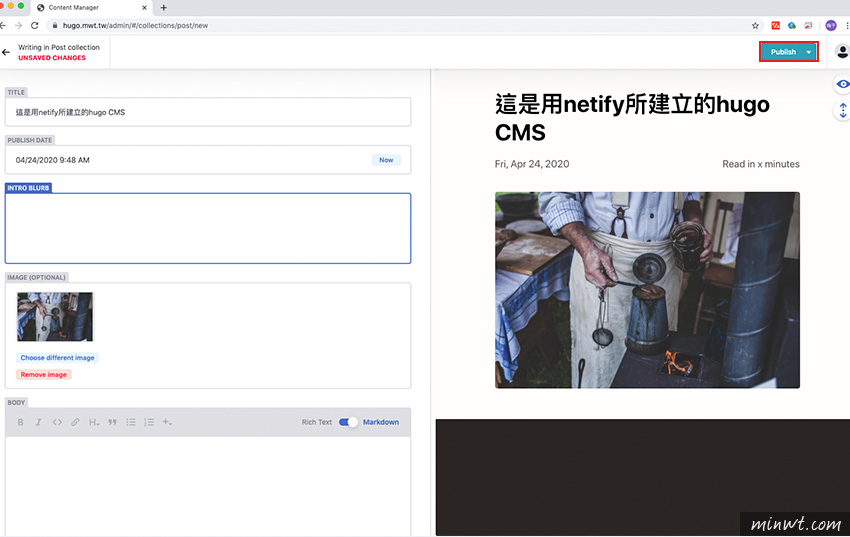Screen dimensions: 850x537
Task: Toggle scroll sync between editor and preview
Action: [x=842, y=111]
